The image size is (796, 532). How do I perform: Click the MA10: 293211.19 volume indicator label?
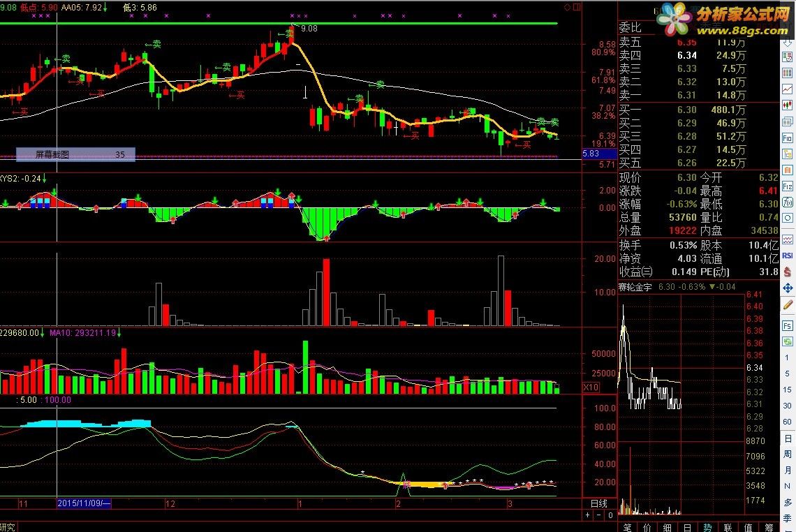(83, 333)
